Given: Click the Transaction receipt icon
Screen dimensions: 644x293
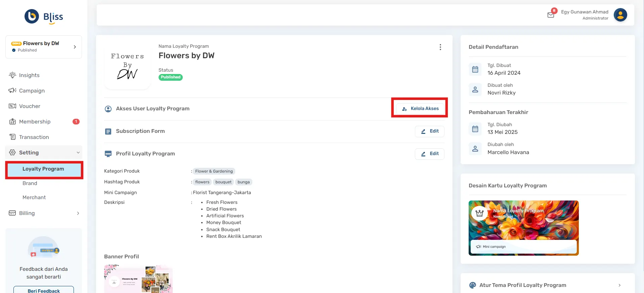Looking at the screenshot, I should click(12, 137).
